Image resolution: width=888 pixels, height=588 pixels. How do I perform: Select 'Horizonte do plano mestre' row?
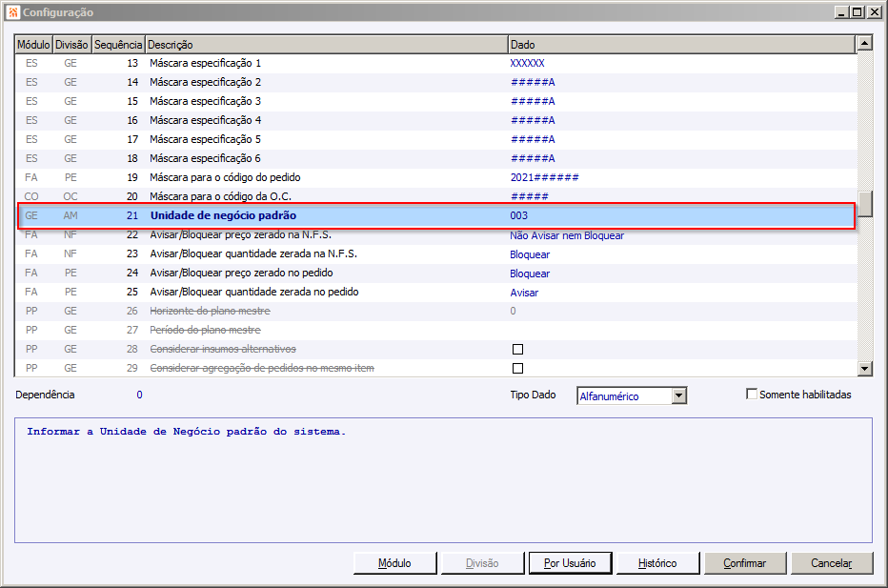click(434, 311)
